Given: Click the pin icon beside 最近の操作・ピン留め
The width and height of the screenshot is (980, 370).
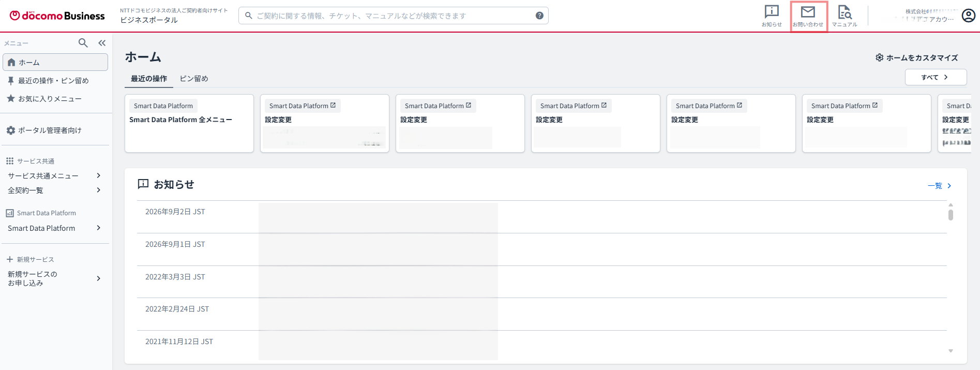Looking at the screenshot, I should [x=10, y=81].
